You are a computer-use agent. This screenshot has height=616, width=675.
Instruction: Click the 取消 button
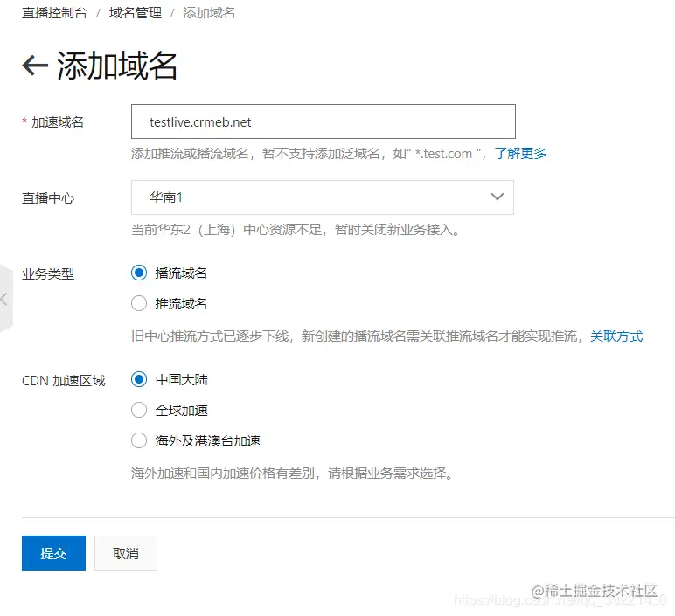(126, 553)
